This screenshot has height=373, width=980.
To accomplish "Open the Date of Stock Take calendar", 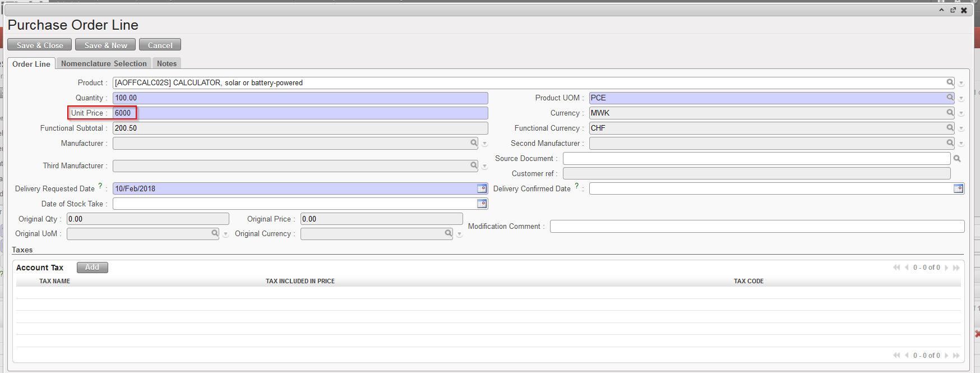I will (482, 204).
